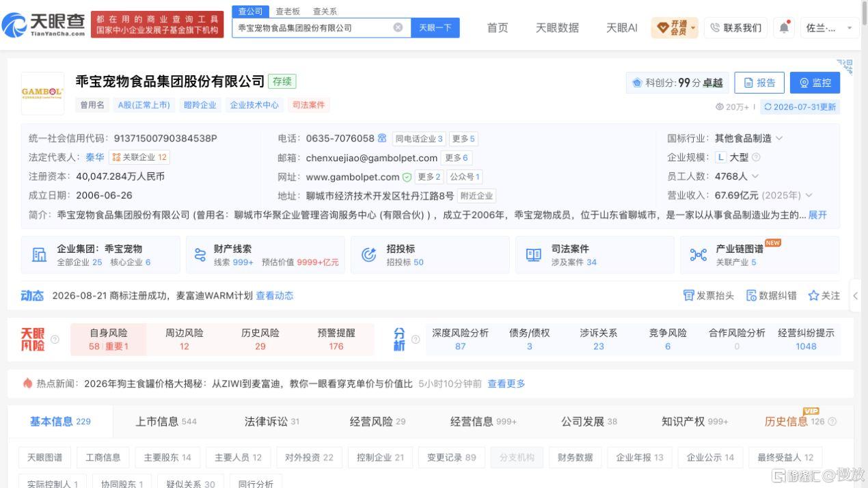The image size is (868, 488).
Task: Click the 公众号 1 tag
Action: [465, 177]
